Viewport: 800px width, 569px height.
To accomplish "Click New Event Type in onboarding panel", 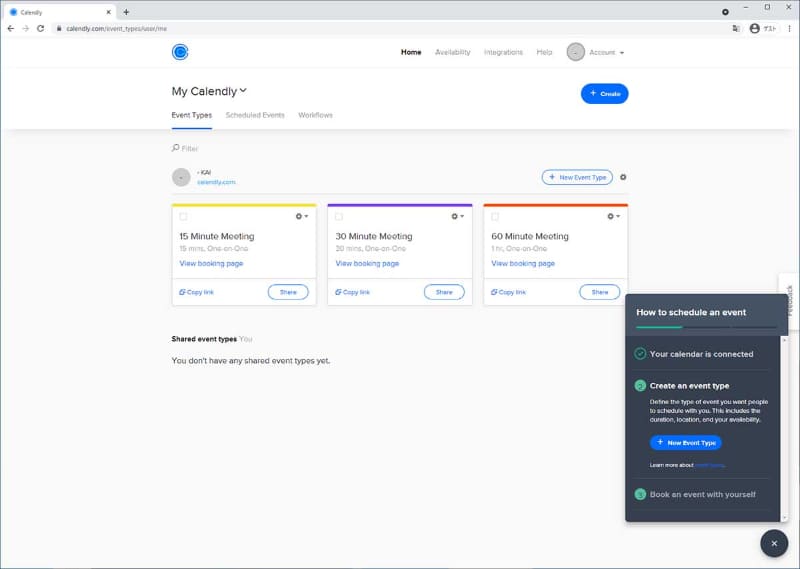I will tap(686, 442).
